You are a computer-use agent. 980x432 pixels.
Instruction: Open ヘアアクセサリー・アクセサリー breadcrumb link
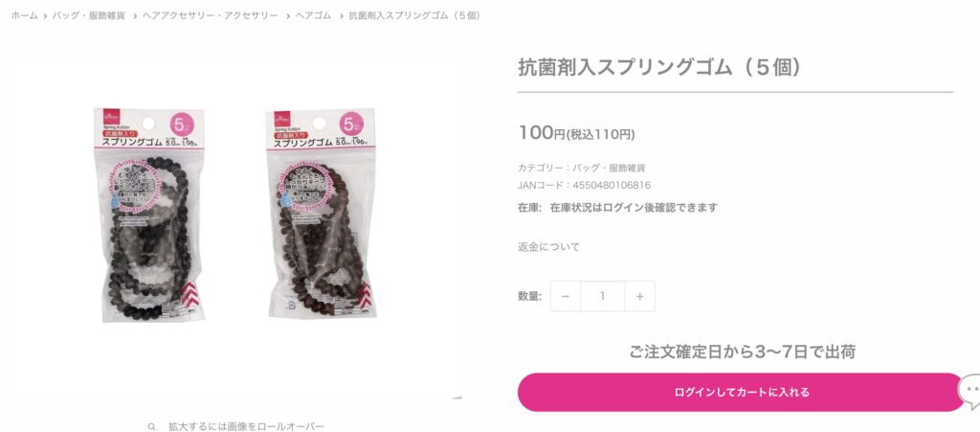[x=210, y=15]
